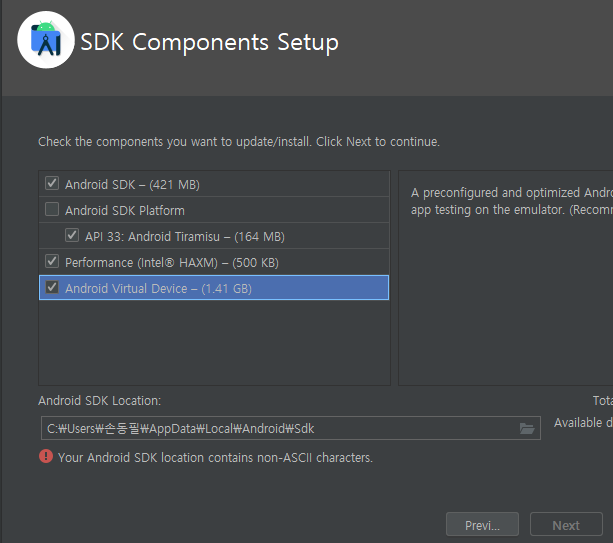Uncheck Performance Intel HAXM checkbox
Image resolution: width=613 pixels, height=543 pixels.
[52, 261]
